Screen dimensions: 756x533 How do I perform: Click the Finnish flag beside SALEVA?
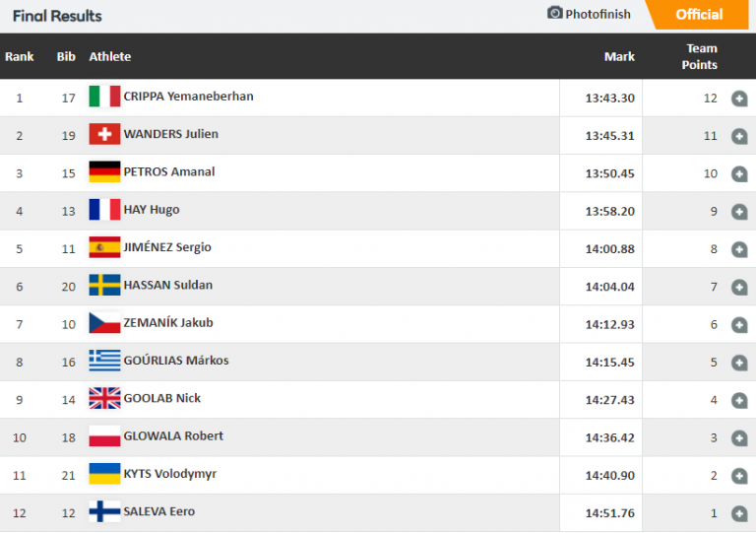104,511
